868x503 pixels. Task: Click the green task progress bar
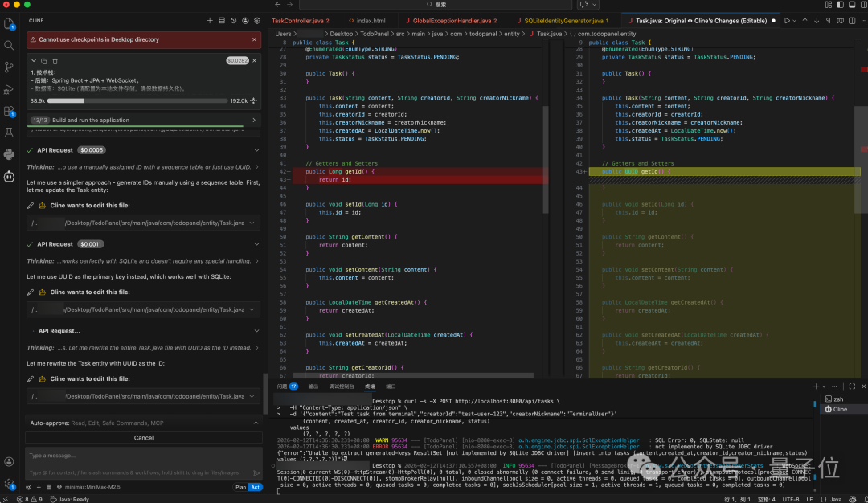135,127
